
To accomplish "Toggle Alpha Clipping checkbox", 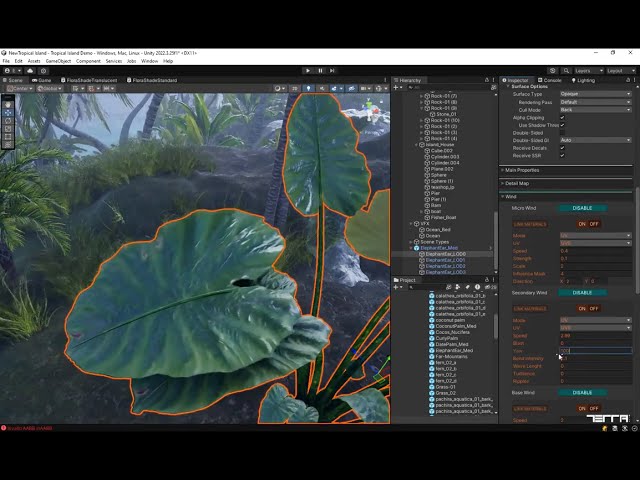I will point(562,118).
